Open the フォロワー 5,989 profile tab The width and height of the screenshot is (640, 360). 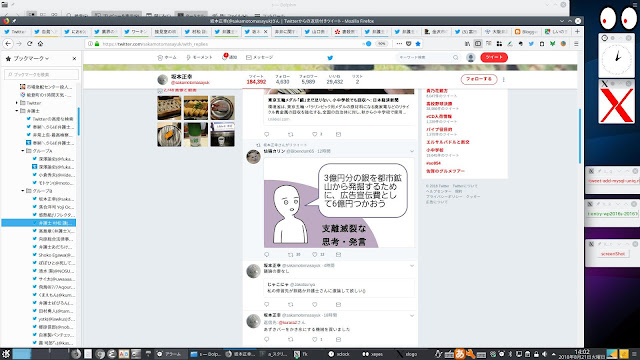308,80
